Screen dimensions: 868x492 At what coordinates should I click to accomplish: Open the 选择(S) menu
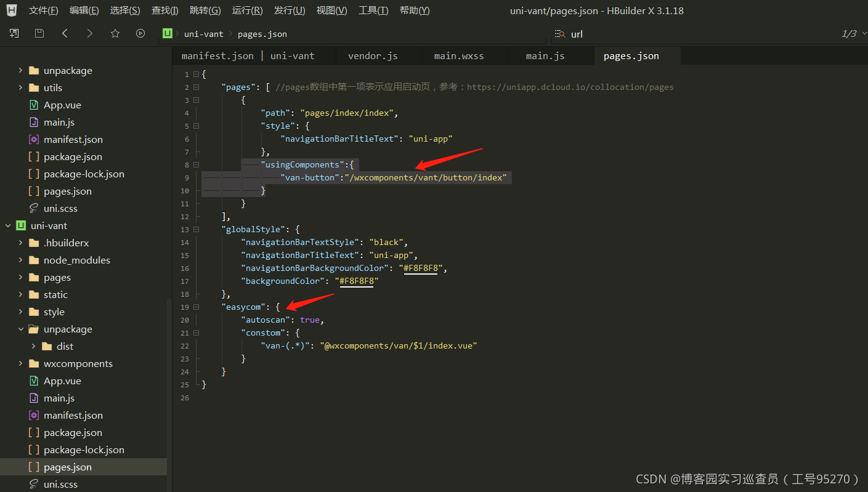tap(124, 10)
